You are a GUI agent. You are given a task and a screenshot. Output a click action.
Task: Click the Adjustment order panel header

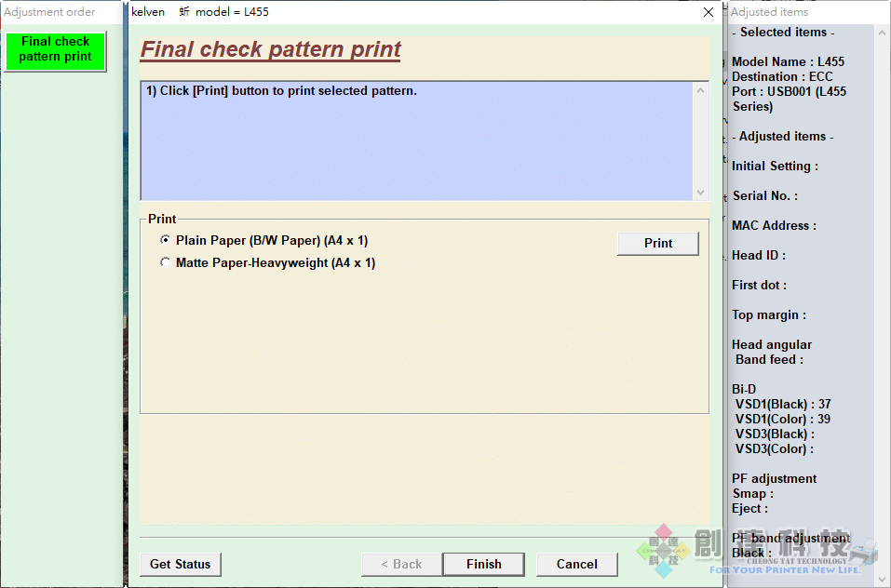click(x=51, y=12)
